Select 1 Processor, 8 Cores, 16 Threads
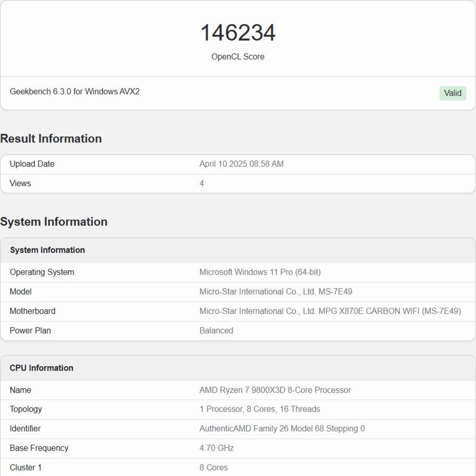The image size is (476, 476). (260, 409)
